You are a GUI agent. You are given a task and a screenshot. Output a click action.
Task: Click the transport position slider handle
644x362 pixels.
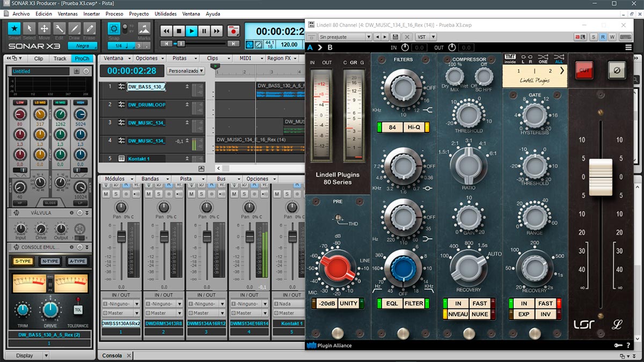181,43
